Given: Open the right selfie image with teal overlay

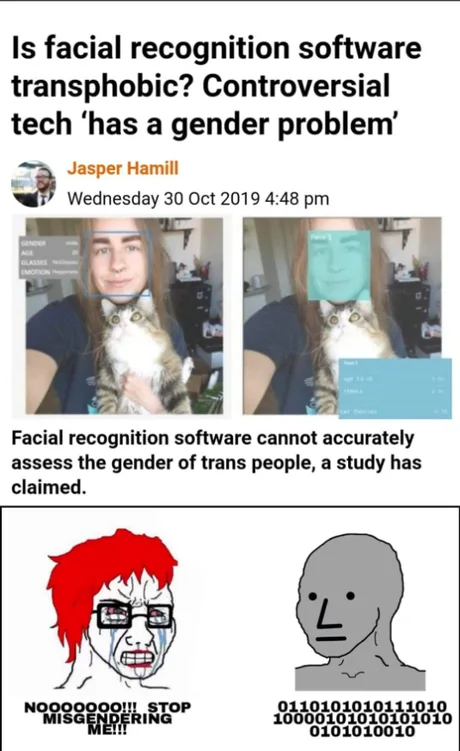Looking at the screenshot, I should 342,316.
